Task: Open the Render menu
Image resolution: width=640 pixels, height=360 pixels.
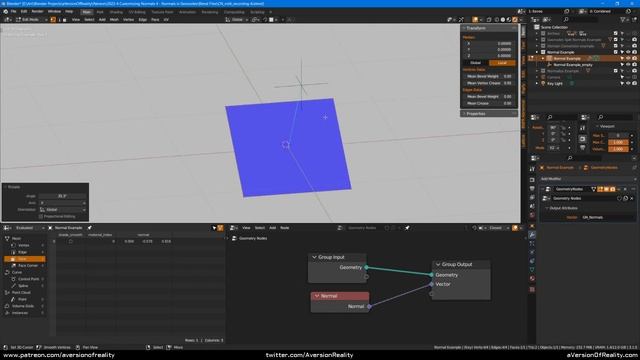Action: click(38, 11)
